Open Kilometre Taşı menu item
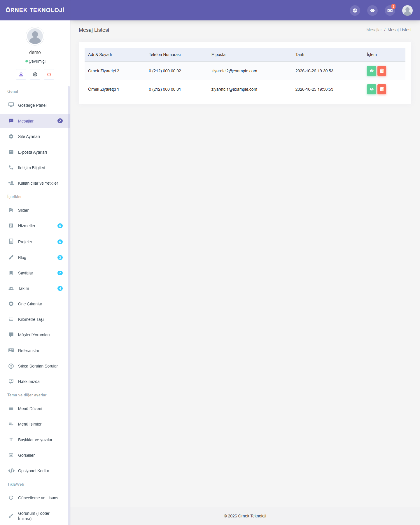 click(x=35, y=319)
